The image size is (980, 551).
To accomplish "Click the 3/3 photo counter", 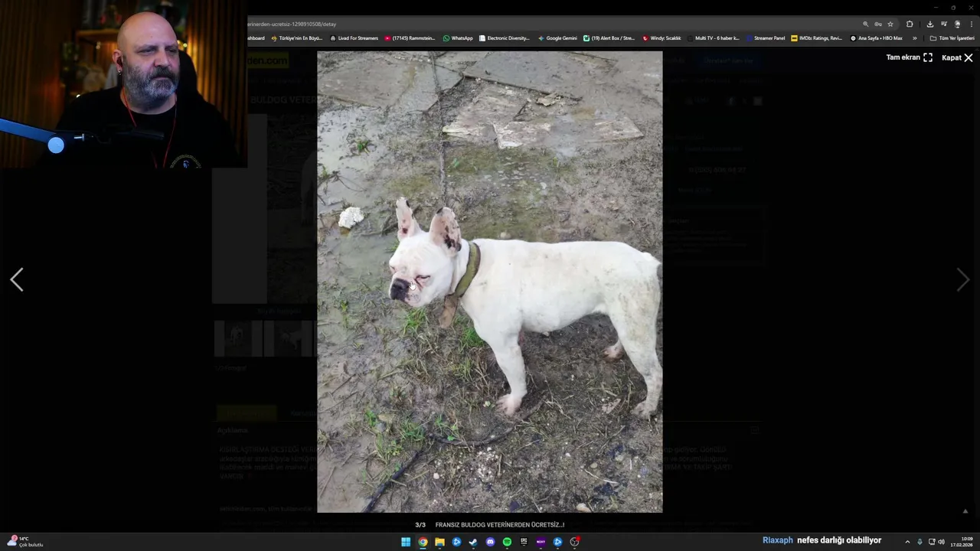I will [x=420, y=525].
